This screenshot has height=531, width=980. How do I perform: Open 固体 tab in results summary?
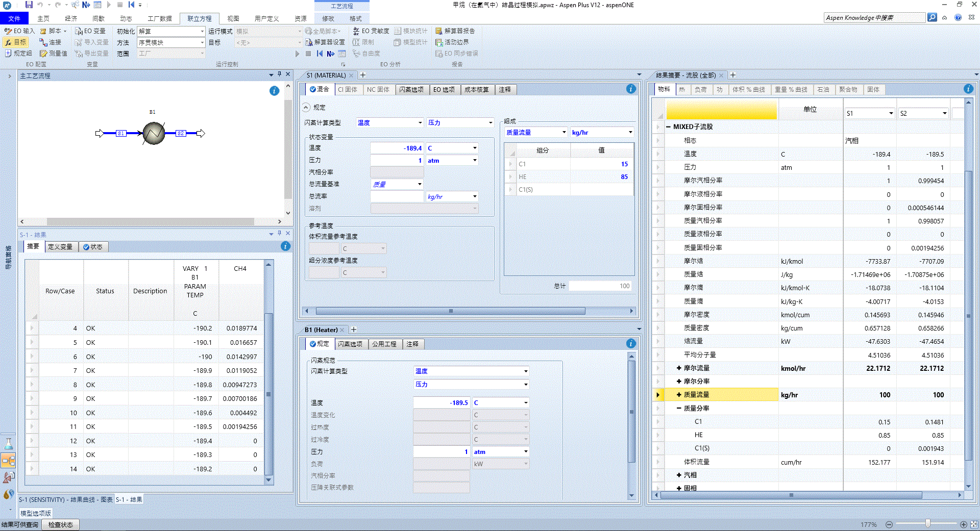(873, 89)
